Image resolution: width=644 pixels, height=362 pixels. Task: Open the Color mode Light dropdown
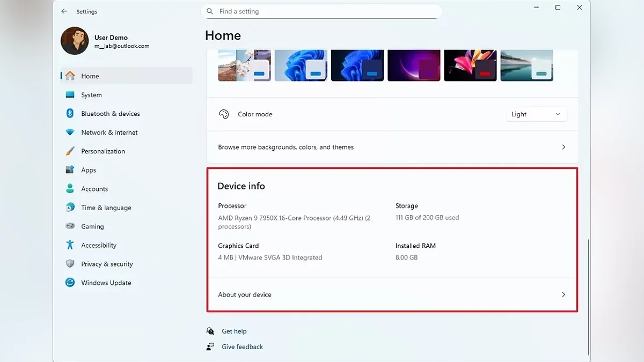click(537, 114)
